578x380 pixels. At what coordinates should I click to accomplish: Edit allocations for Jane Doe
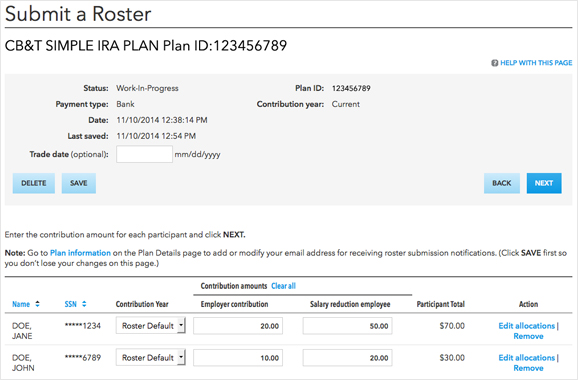coord(527,326)
